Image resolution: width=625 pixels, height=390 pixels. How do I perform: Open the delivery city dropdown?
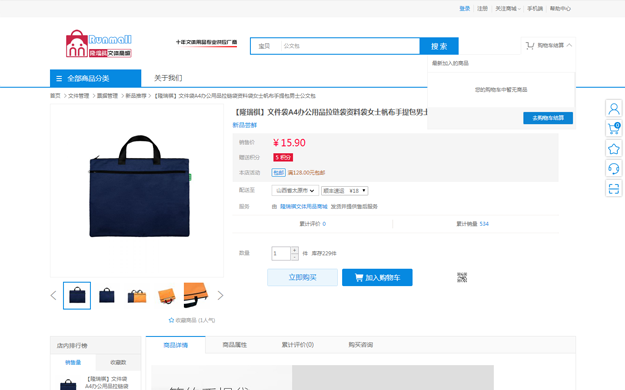tap(295, 191)
